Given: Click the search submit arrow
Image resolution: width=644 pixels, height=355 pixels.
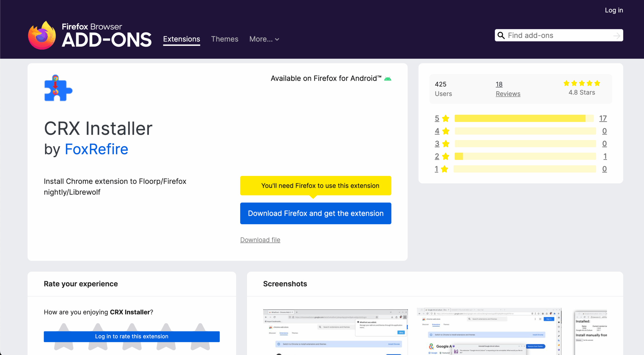Looking at the screenshot, I should coord(617,36).
